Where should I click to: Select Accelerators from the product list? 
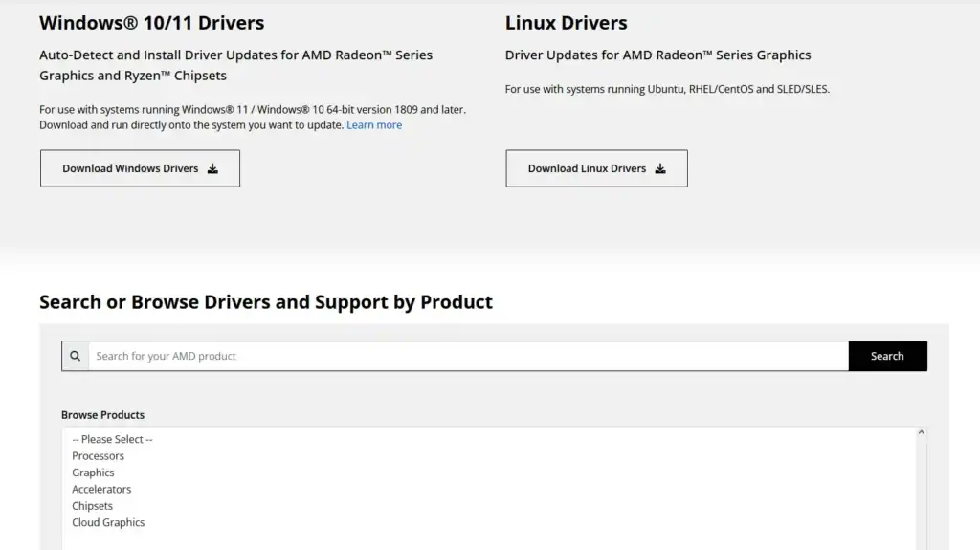[x=101, y=490]
